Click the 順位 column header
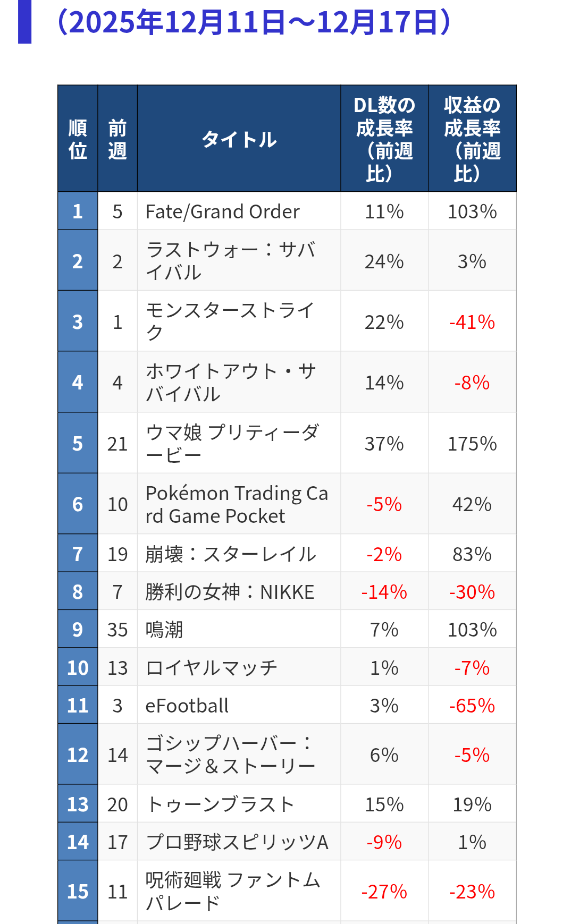 tap(78, 139)
